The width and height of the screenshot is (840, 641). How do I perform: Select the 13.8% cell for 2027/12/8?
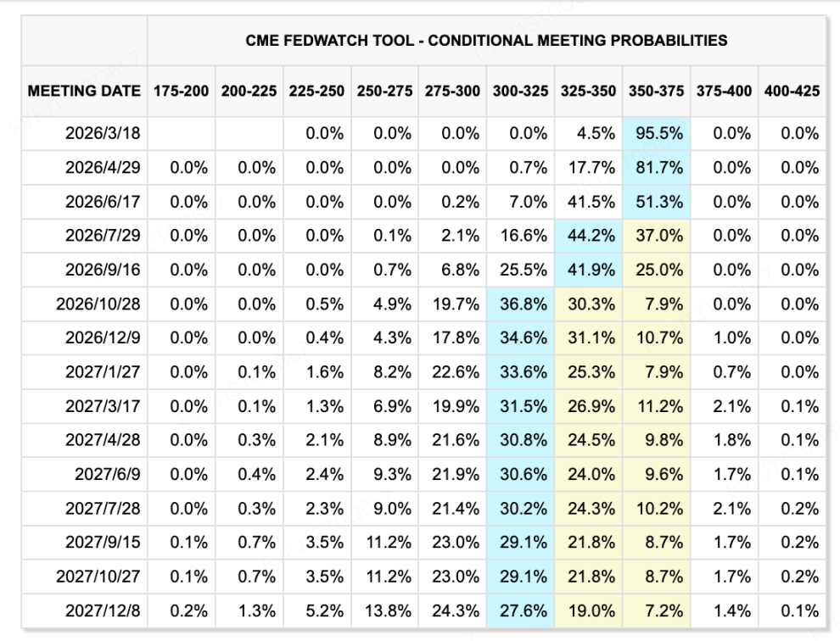pyautogui.click(x=384, y=608)
